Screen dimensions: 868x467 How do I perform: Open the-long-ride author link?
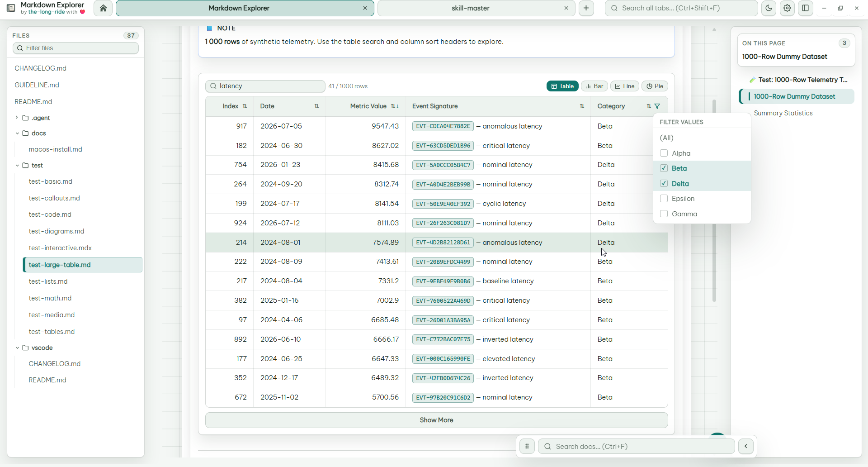click(46, 12)
